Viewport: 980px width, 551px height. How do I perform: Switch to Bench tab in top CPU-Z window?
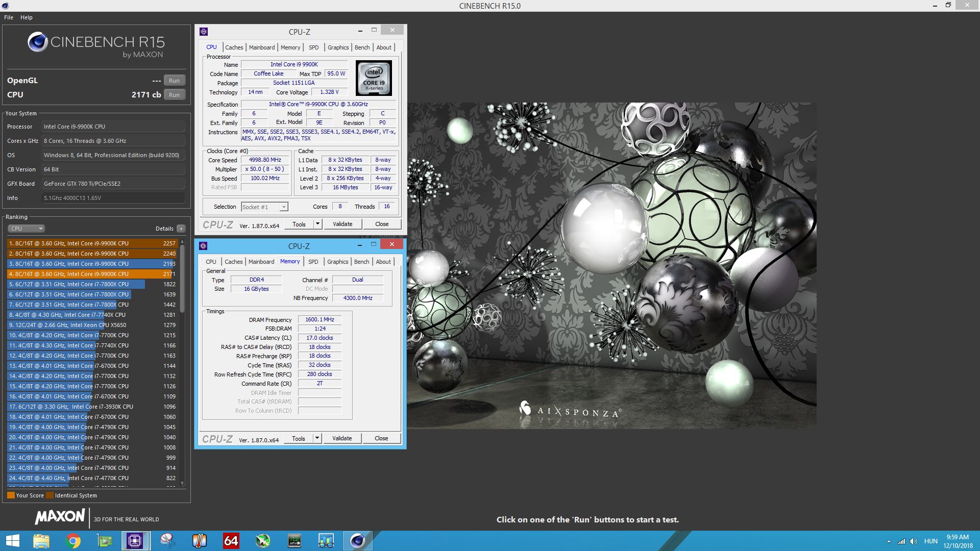pos(362,47)
